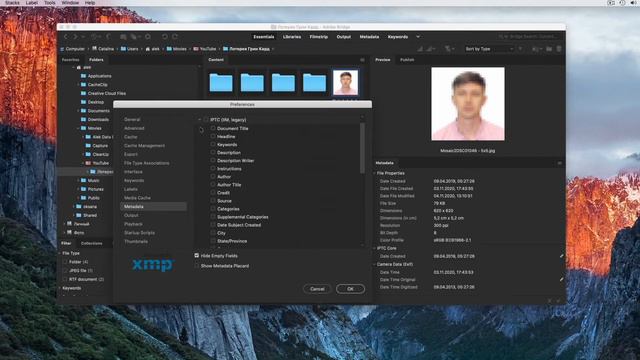Screen dimensions: 640x360
Task: Open Cache Management preferences category
Action: (144, 146)
